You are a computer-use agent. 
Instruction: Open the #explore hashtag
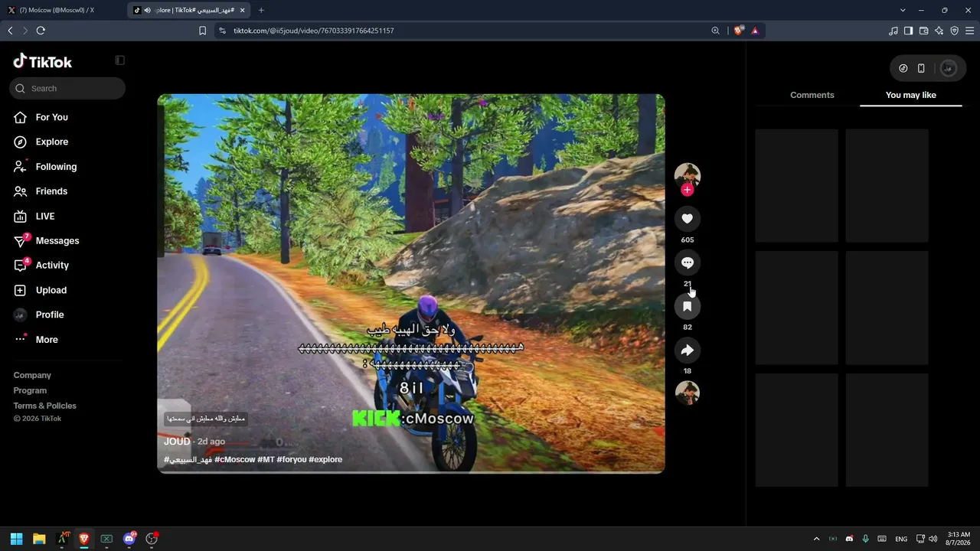(x=325, y=459)
